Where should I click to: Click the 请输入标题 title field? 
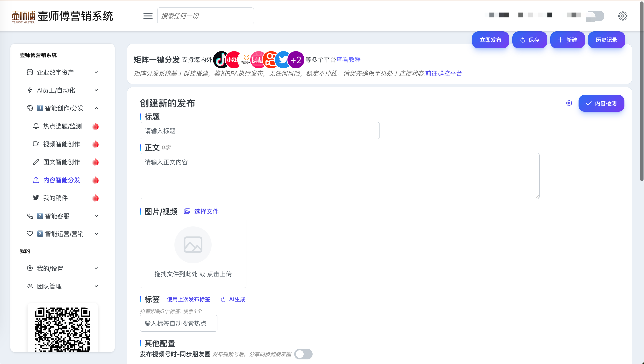[259, 131]
